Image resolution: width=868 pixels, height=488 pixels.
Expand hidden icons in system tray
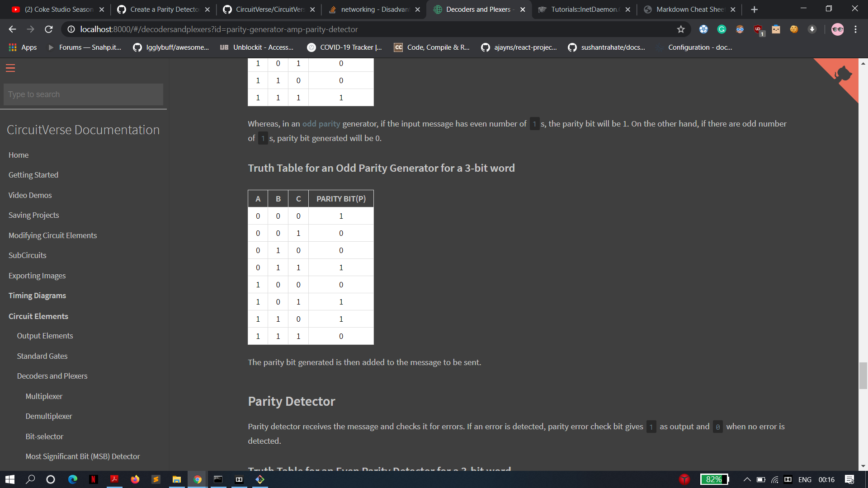click(747, 480)
